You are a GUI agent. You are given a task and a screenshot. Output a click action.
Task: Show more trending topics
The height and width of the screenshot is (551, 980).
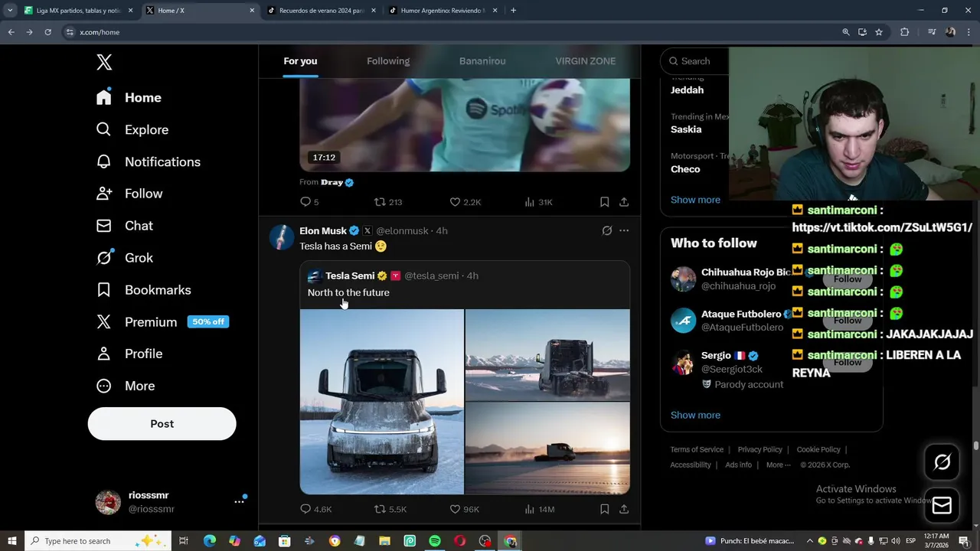pyautogui.click(x=695, y=200)
